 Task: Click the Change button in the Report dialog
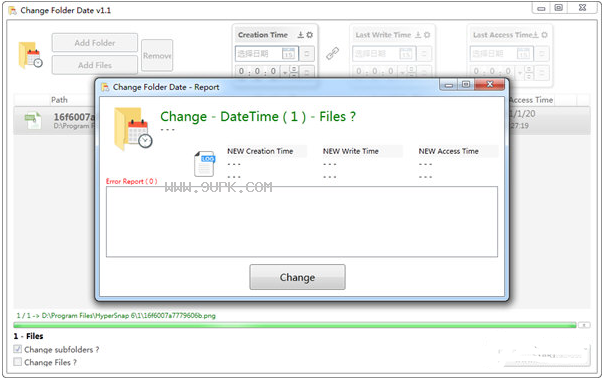pyautogui.click(x=297, y=277)
